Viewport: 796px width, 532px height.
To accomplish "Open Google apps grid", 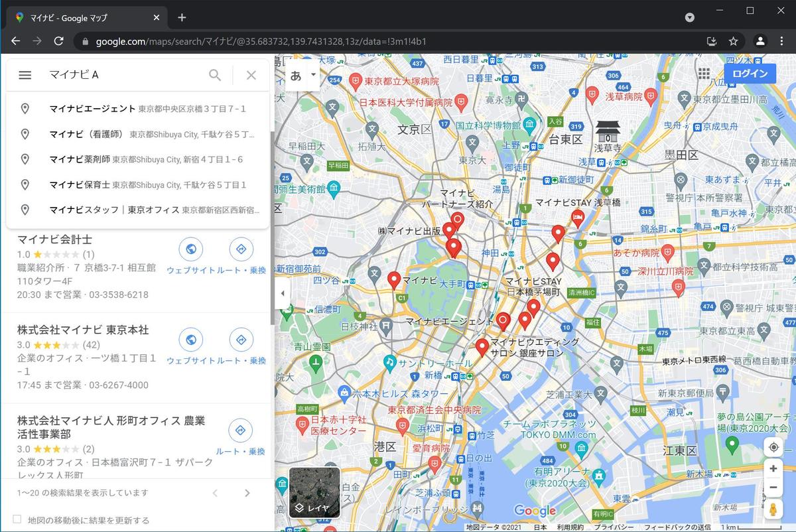I will 704,73.
